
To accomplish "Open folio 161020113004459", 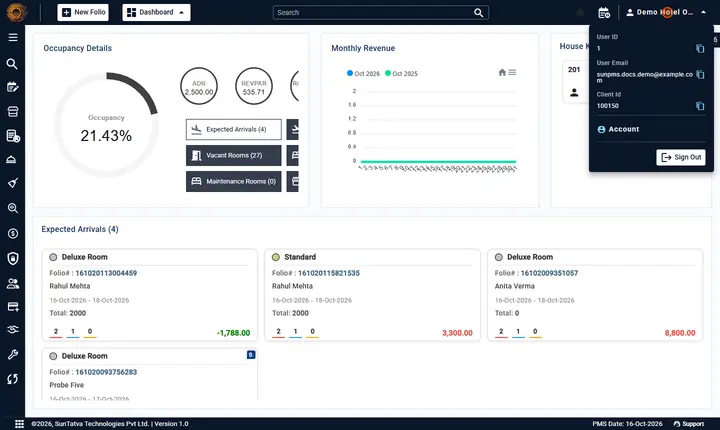I will pyautogui.click(x=106, y=273).
